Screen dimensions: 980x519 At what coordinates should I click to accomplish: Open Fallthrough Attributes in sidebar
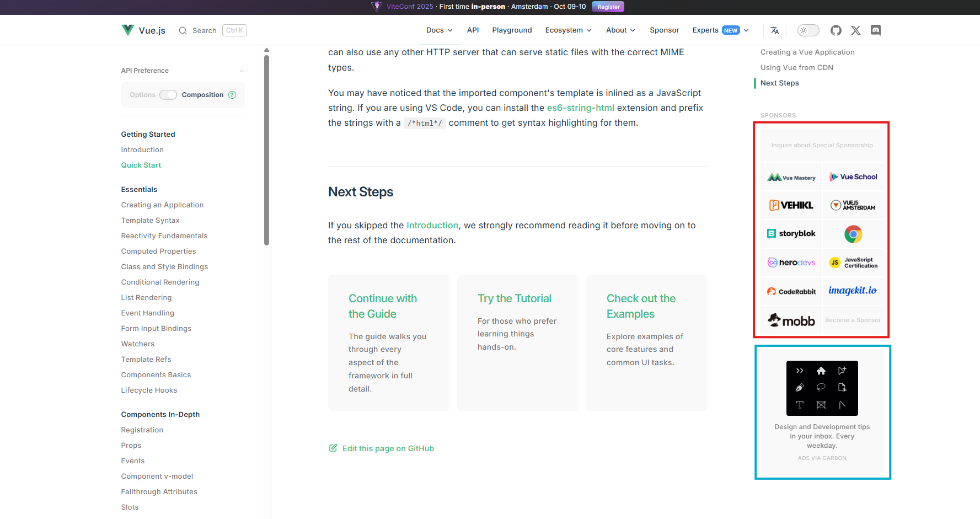pyautogui.click(x=159, y=491)
